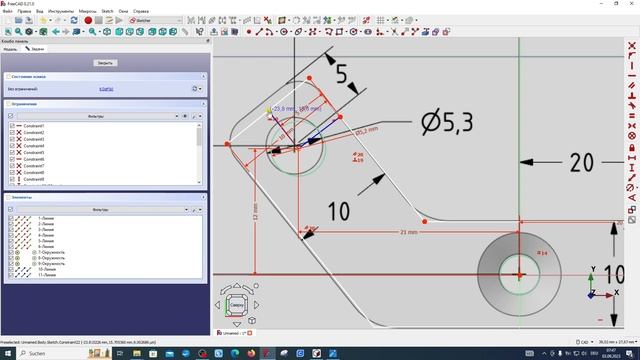Uncheck the 7-Окружность element checkbox

[x=11, y=252]
